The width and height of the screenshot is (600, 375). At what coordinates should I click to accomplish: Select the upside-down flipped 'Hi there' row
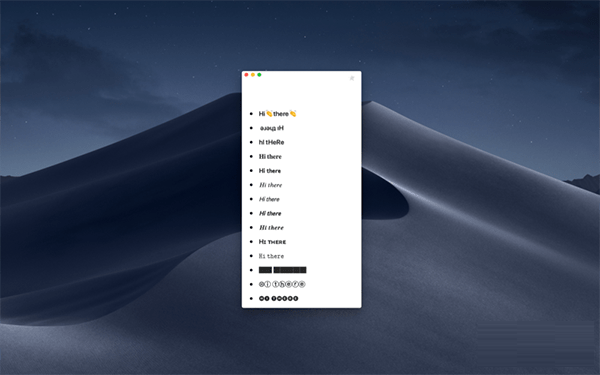click(x=272, y=128)
